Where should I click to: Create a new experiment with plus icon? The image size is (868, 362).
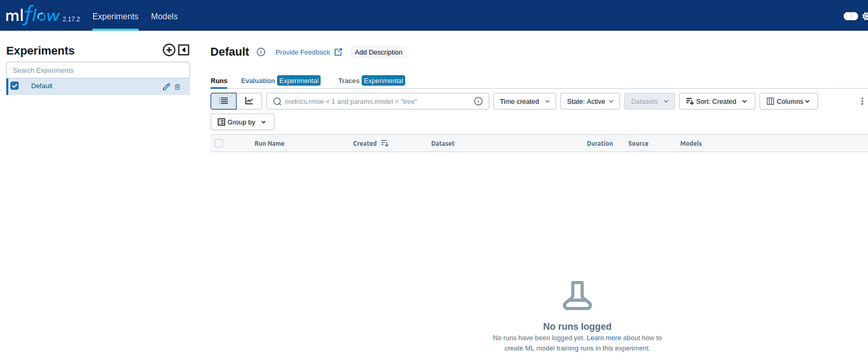[169, 50]
